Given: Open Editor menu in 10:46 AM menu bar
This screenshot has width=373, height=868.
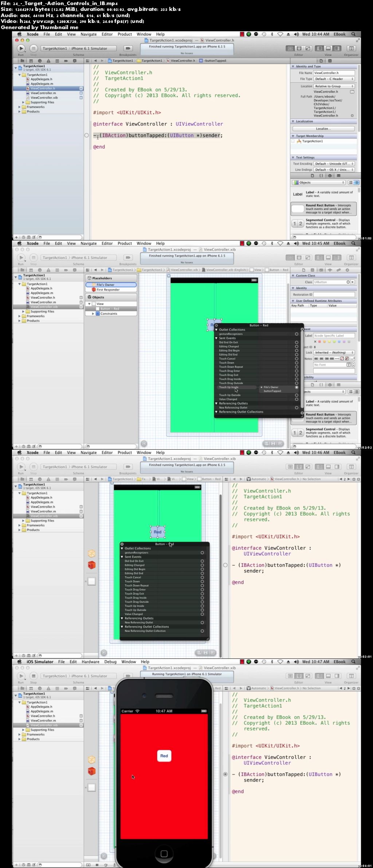Looking at the screenshot, I should click(107, 453).
